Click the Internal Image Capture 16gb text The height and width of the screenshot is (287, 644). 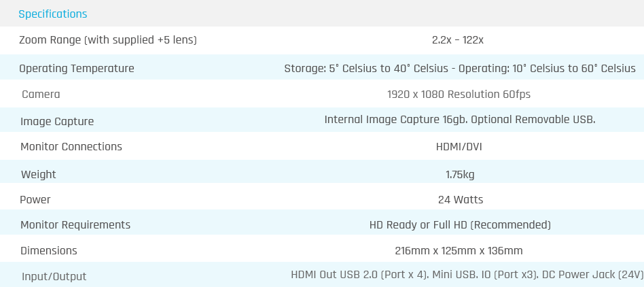(460, 119)
